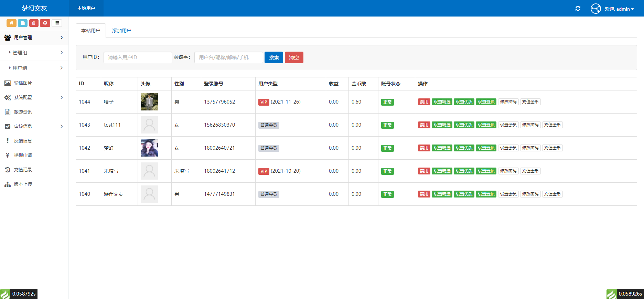Click 充值金币 for user 1041
This screenshot has width=644, height=299.
click(530, 171)
